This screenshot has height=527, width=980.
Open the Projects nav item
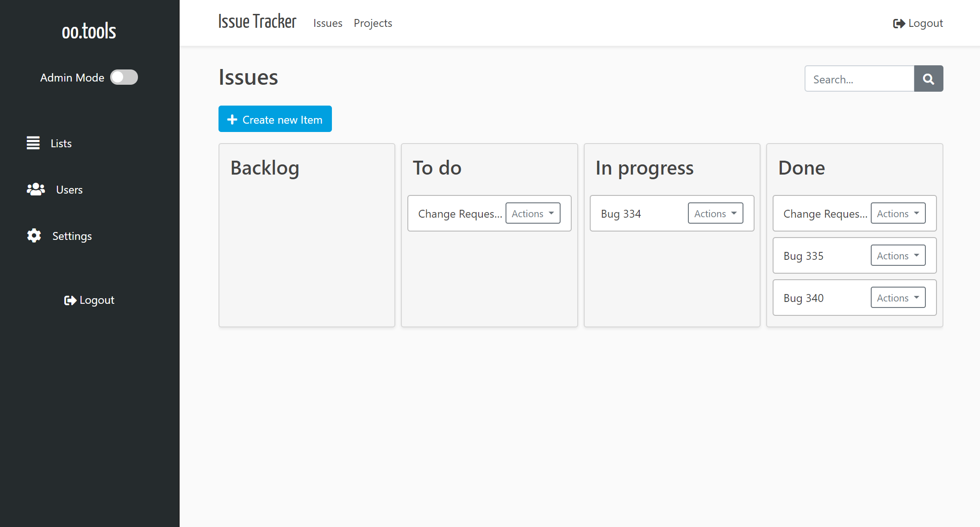(x=373, y=23)
